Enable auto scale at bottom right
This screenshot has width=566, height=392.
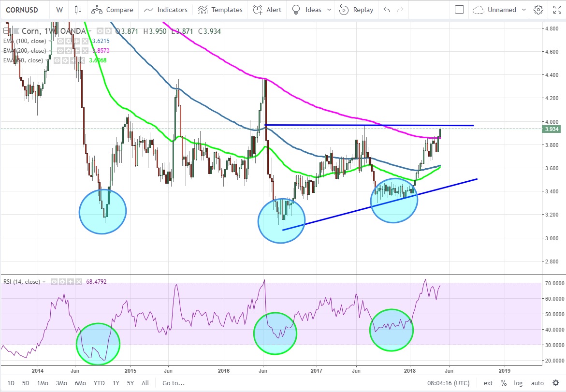tap(537, 383)
